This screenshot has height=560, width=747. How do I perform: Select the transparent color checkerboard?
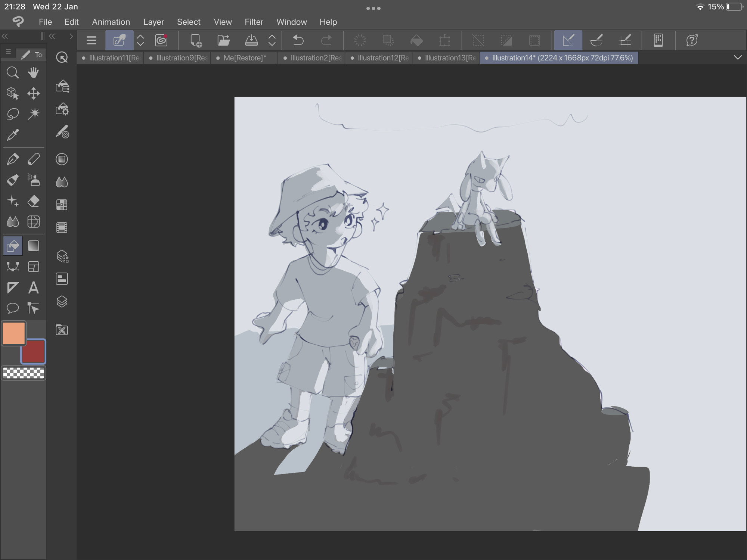point(24,373)
